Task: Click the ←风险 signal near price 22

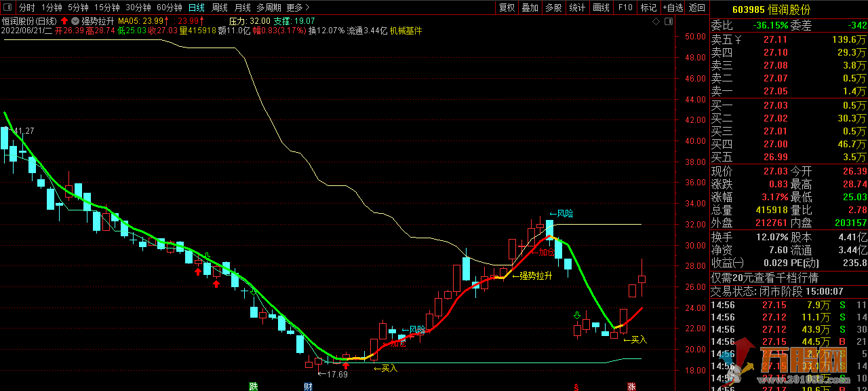Action: [x=412, y=330]
